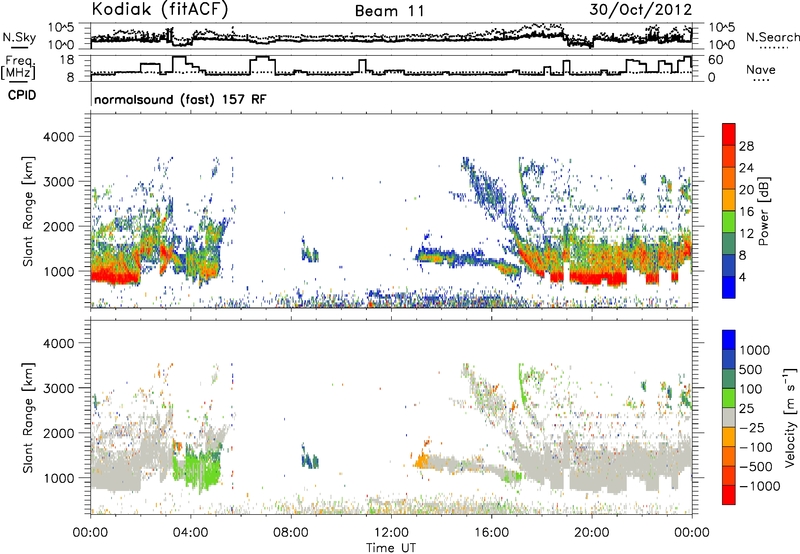The width and height of the screenshot is (800, 554).
Task: Click the "20" tick on Power colorbar
Action: (746, 190)
